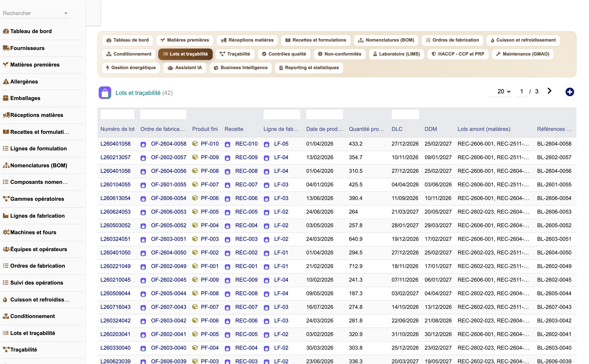Select Matières premières sidebar icon
589x364 pixels.
6,65
